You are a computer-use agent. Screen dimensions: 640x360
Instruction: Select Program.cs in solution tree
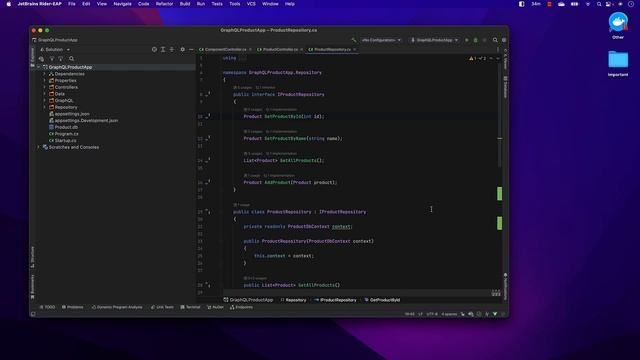64,134
